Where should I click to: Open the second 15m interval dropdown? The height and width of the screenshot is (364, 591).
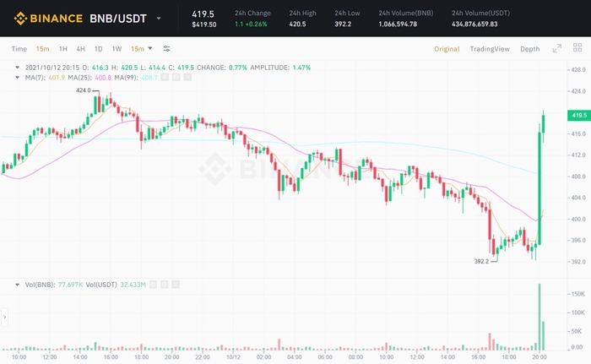142,49
